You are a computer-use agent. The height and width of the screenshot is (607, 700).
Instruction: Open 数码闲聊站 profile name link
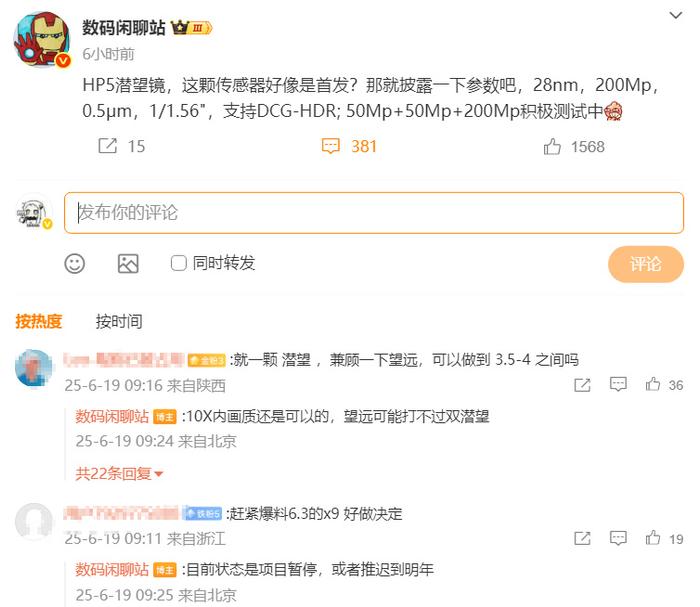[x=124, y=28]
